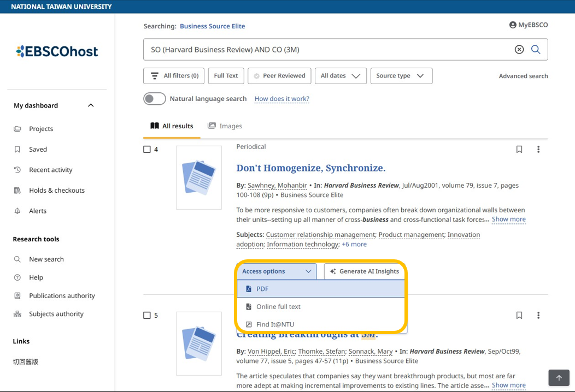Click the Generate AI Insights button
The height and width of the screenshot is (392, 575).
[364, 271]
